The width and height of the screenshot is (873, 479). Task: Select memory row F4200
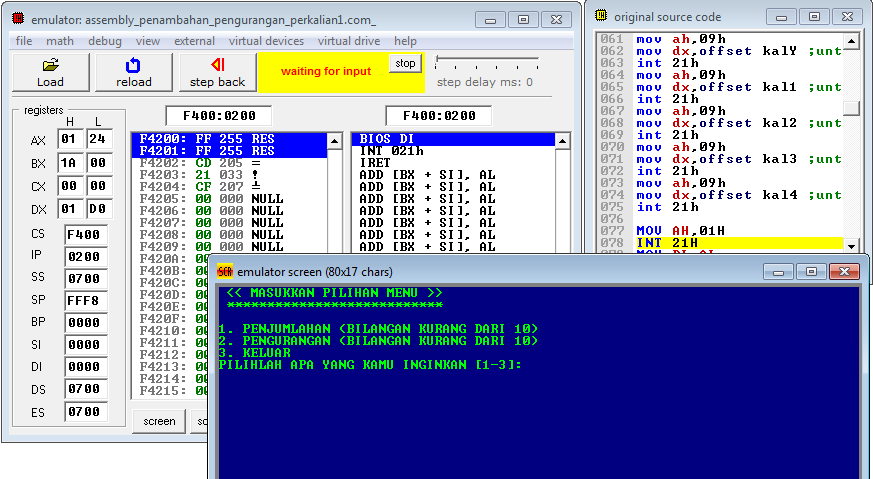229,139
